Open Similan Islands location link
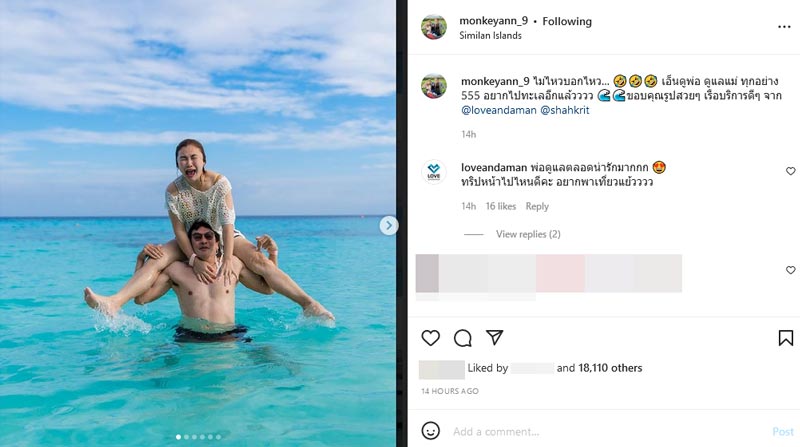Screen dimensions: 800x447 coord(489,36)
